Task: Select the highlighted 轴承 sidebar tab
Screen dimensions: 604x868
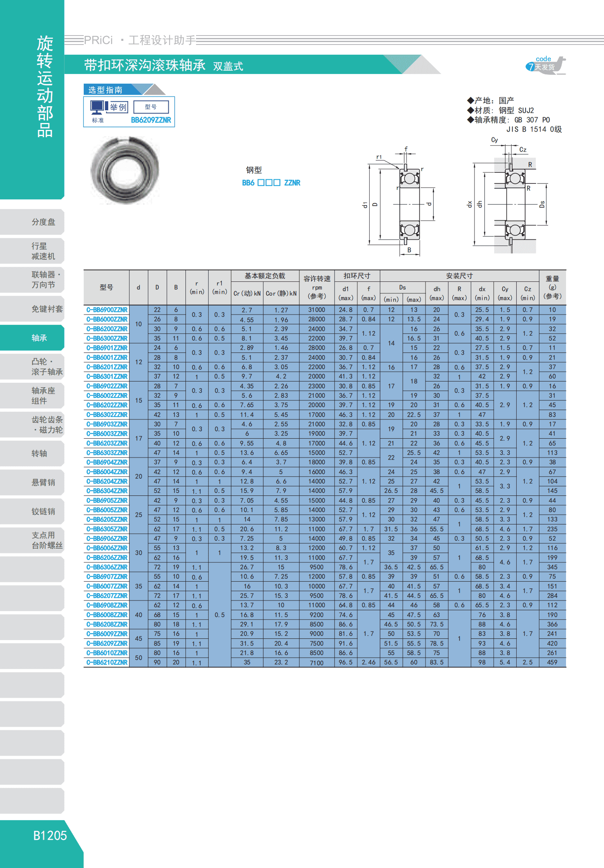Action: [x=32, y=338]
